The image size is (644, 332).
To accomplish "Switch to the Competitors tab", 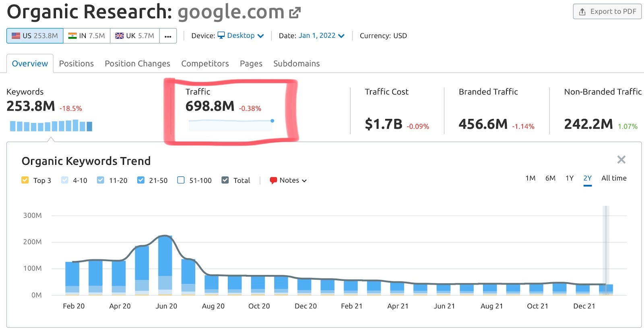I will [x=205, y=64].
